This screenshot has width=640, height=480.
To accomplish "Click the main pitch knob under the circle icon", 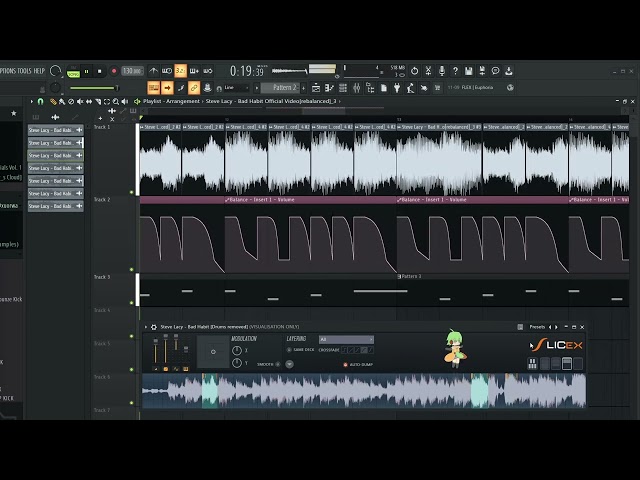I will (56, 88).
